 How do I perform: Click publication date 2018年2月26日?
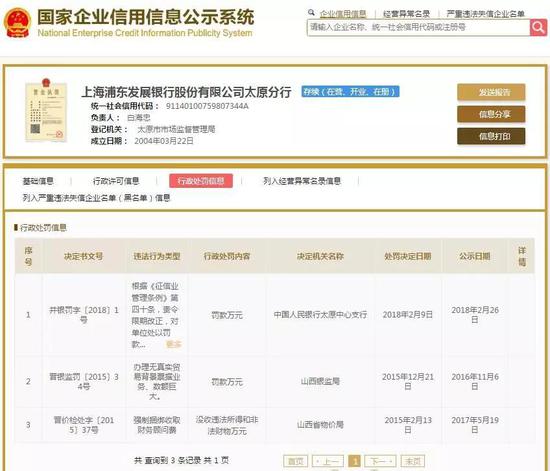(475, 315)
